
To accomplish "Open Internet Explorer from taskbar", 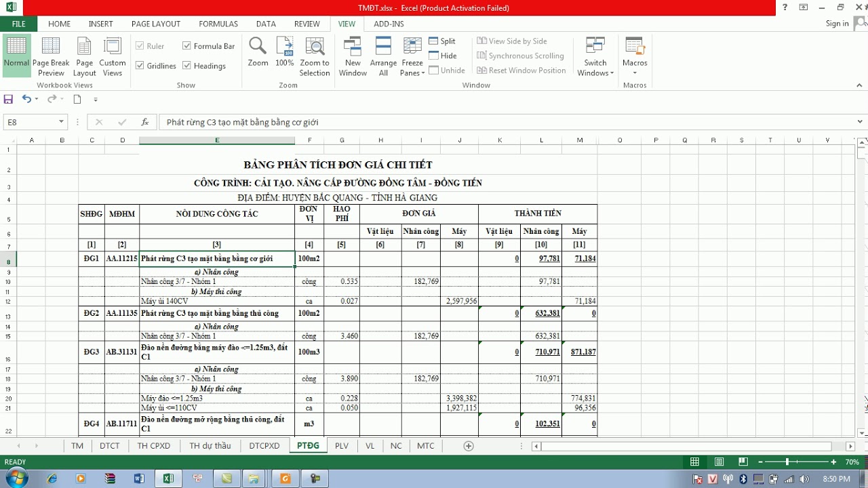I will pos(52,479).
